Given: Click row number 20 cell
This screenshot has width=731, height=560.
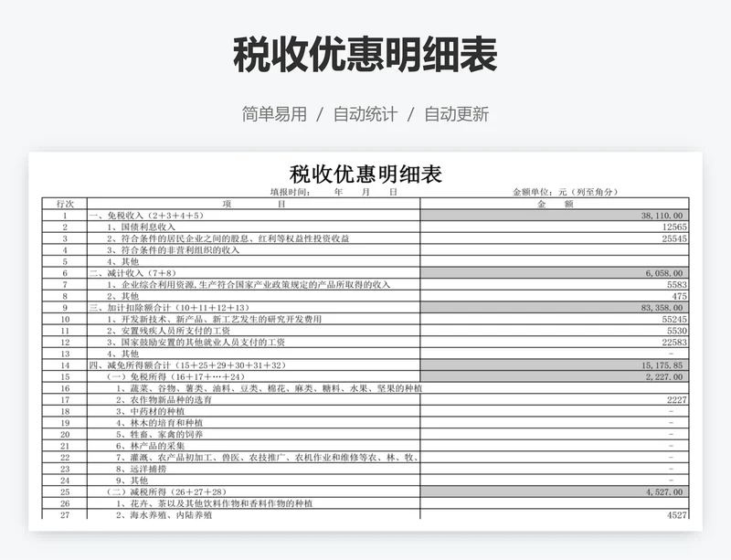Looking at the screenshot, I should [x=65, y=434].
